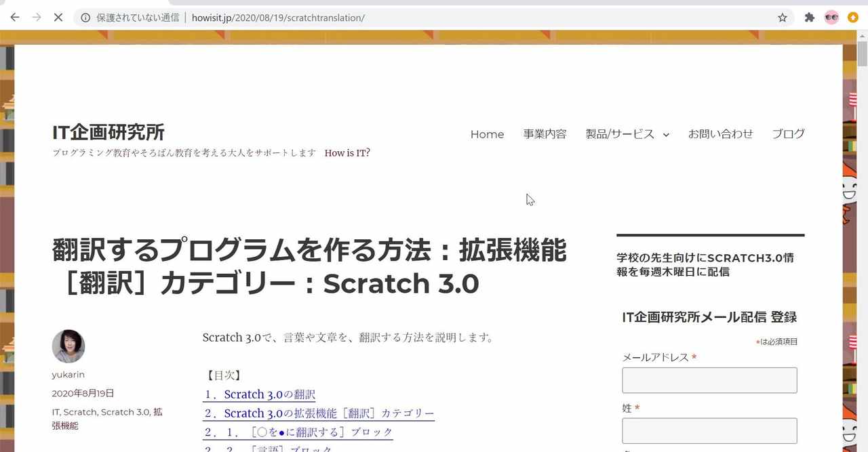The height and width of the screenshot is (452, 868).
Task: Go back to the previous page
Action: tap(14, 18)
